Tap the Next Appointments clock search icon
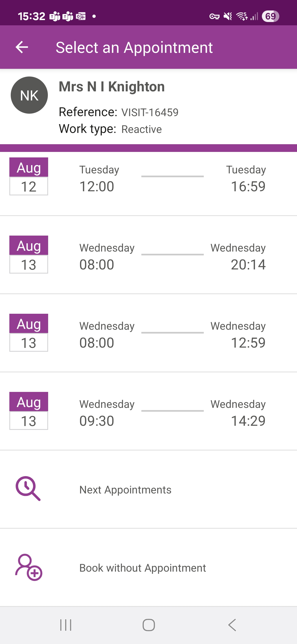The height and width of the screenshot is (644, 297). tap(28, 489)
